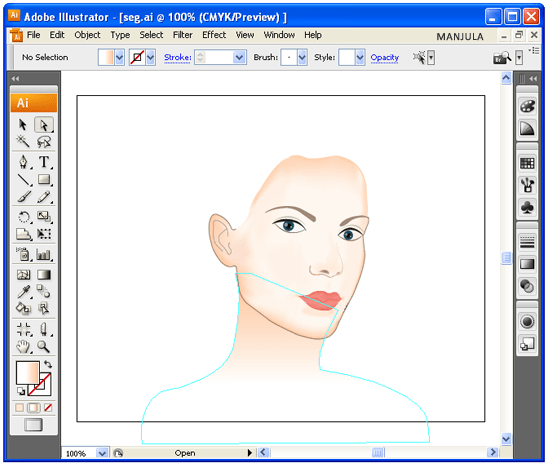This screenshot has height=466, width=548.
Task: Expand the Stroke weight dropdown
Action: click(239, 57)
